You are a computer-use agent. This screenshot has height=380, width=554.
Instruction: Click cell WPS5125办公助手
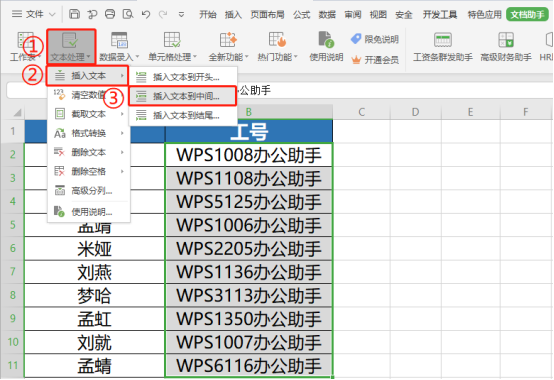(x=249, y=202)
